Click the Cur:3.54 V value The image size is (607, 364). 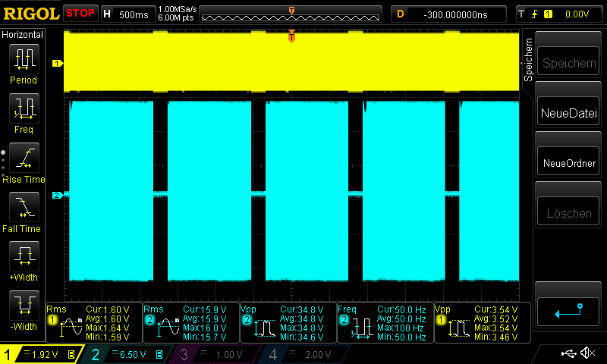(x=496, y=310)
